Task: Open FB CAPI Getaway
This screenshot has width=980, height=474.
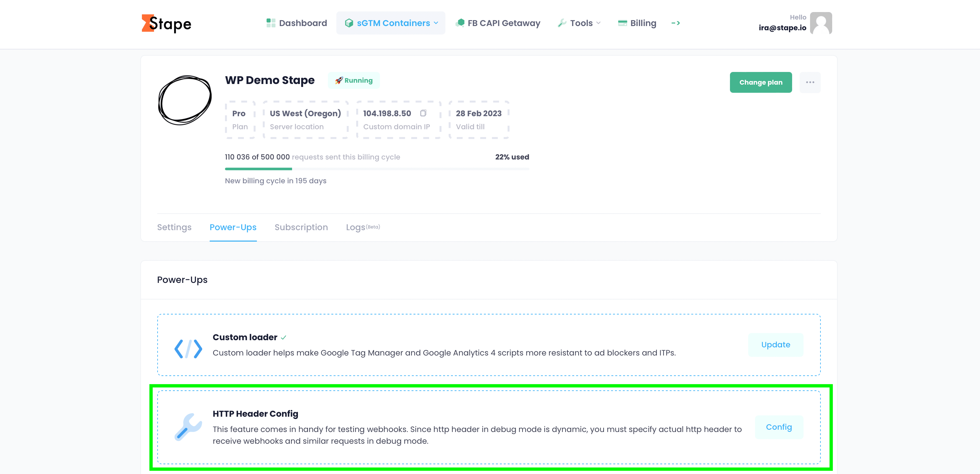Action: [498, 23]
